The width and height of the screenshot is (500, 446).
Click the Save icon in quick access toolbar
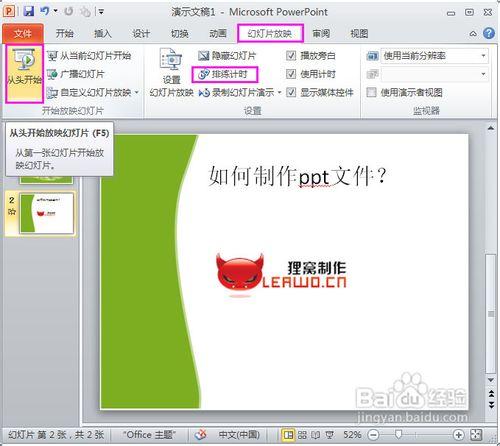29,12
